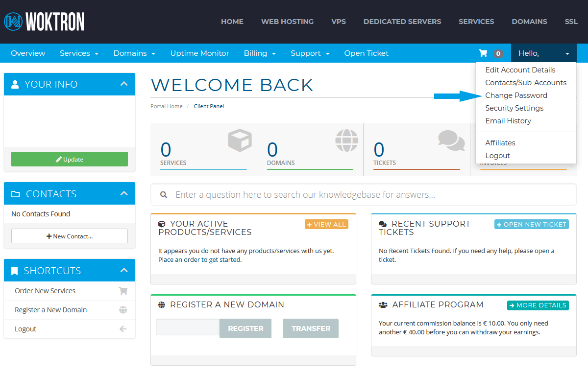
Task: Click the users icon next to Affiliate Program
Action: pos(383,304)
